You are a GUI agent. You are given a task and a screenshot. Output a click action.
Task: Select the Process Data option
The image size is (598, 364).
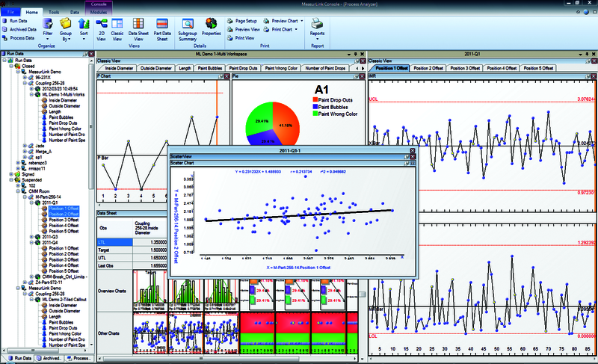pos(22,37)
